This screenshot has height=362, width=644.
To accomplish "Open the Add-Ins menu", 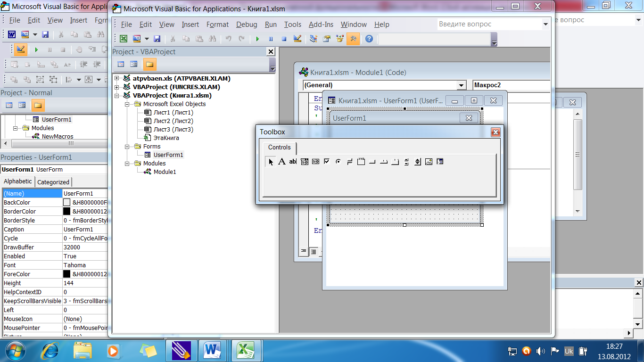I will click(x=321, y=25).
